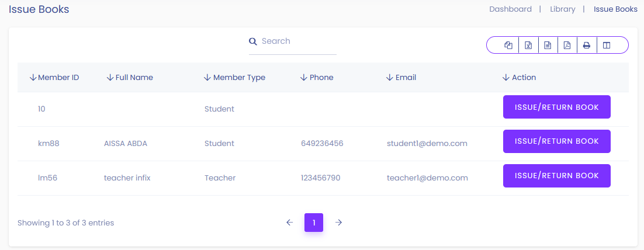Issue/Return Book for AISSA ABDA
Viewport: 644px width, 250px height.
click(556, 141)
